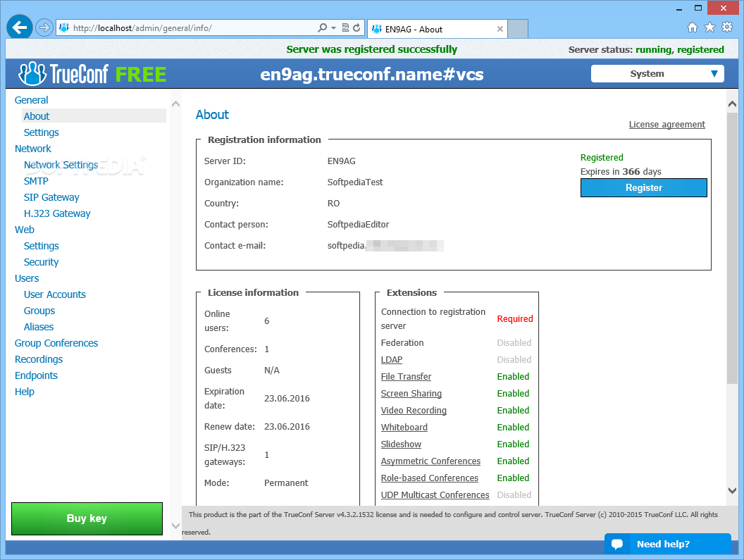This screenshot has width=744, height=560.
Task: Click the blue Register button
Action: [x=643, y=187]
